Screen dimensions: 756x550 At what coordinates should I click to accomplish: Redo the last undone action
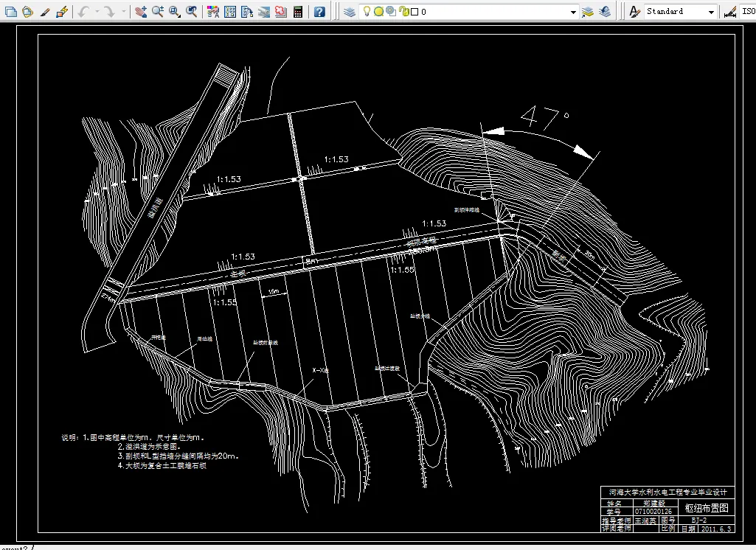tap(110, 12)
